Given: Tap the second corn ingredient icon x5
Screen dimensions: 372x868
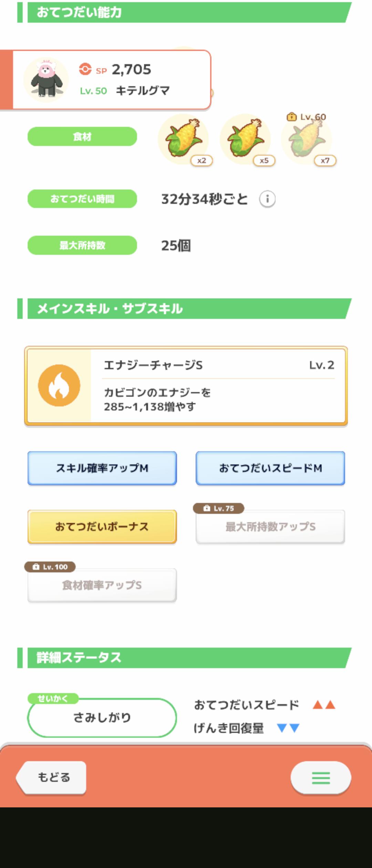Looking at the screenshot, I should pos(245,139).
